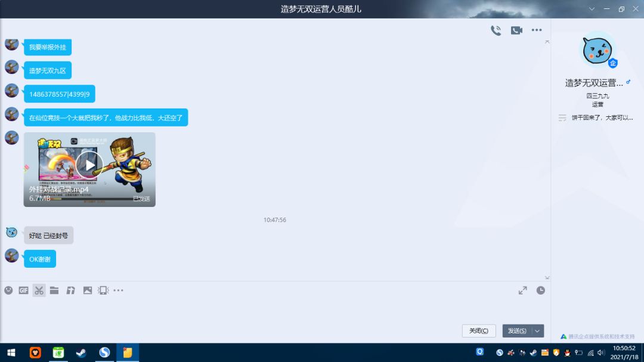Screen dimensions: 644x362
Task: Insert a picture using the image icon
Action: [88, 290]
